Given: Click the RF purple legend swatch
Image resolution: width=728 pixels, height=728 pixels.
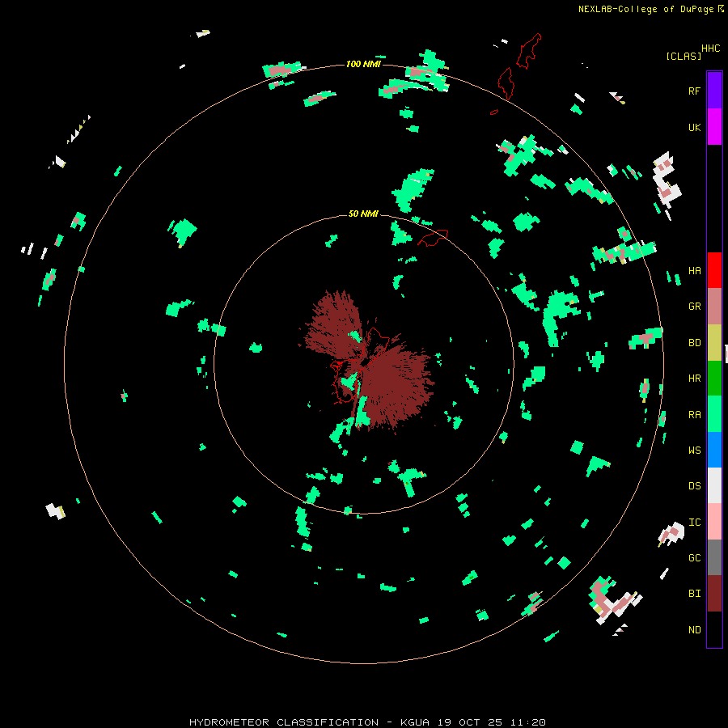Looking at the screenshot, I should tap(714, 91).
